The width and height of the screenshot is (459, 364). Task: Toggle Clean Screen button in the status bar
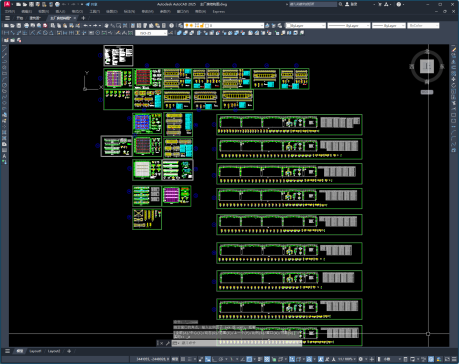447,360
